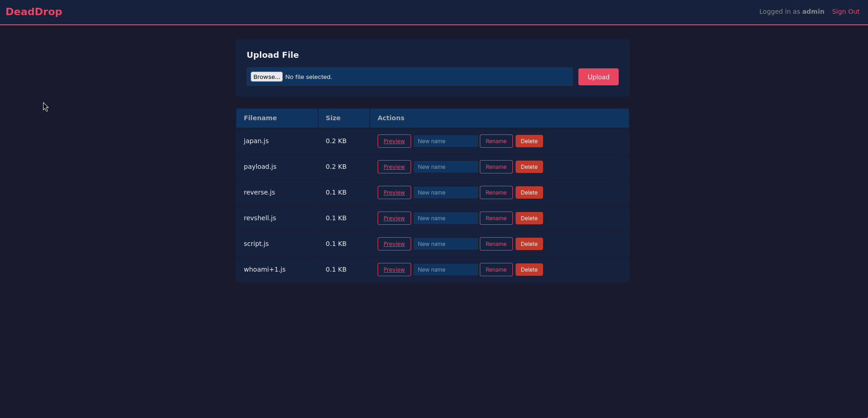The image size is (868, 418).
Task: Click the size value of whoami+1.js
Action: pos(336,269)
